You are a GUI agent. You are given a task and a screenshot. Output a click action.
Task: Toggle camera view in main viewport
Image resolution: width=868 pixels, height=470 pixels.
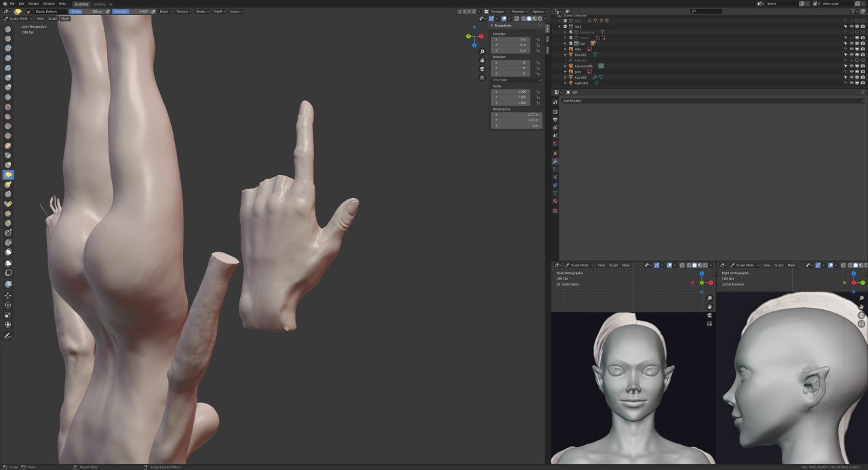[x=482, y=68]
